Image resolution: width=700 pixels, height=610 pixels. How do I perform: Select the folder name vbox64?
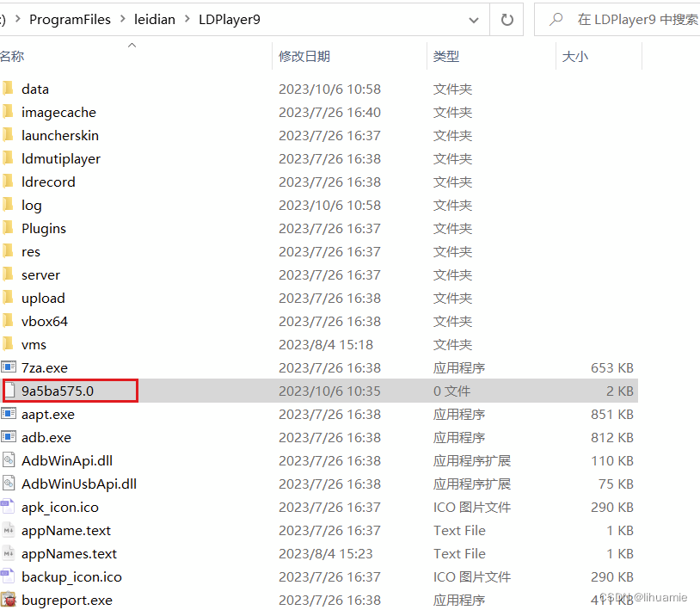click(x=45, y=322)
